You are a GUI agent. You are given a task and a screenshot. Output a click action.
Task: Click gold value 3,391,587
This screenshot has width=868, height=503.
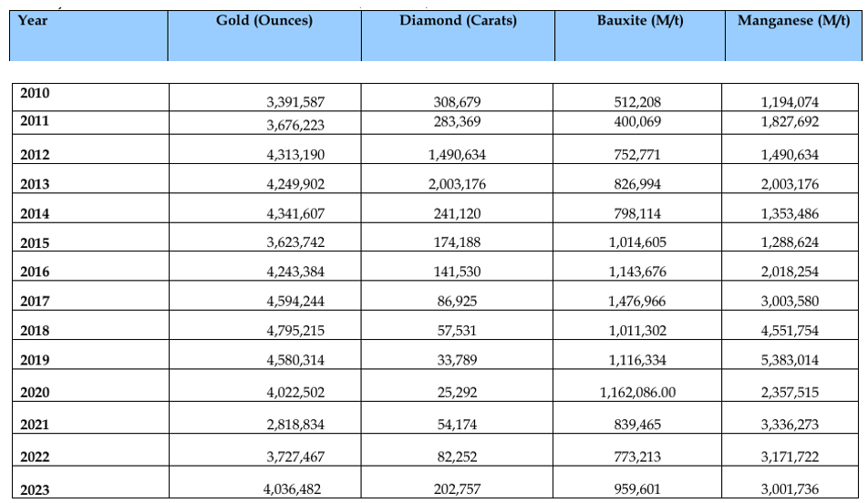[294, 102]
